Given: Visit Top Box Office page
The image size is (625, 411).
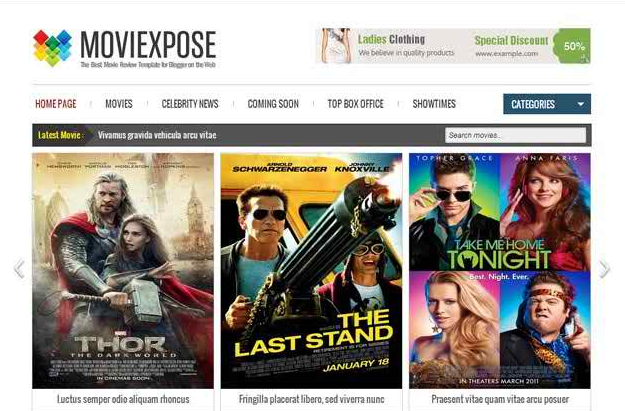Looking at the screenshot, I should tap(356, 104).
